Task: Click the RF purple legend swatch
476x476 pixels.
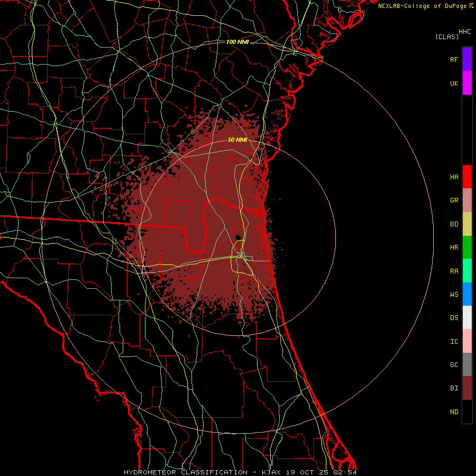Action: pos(467,59)
